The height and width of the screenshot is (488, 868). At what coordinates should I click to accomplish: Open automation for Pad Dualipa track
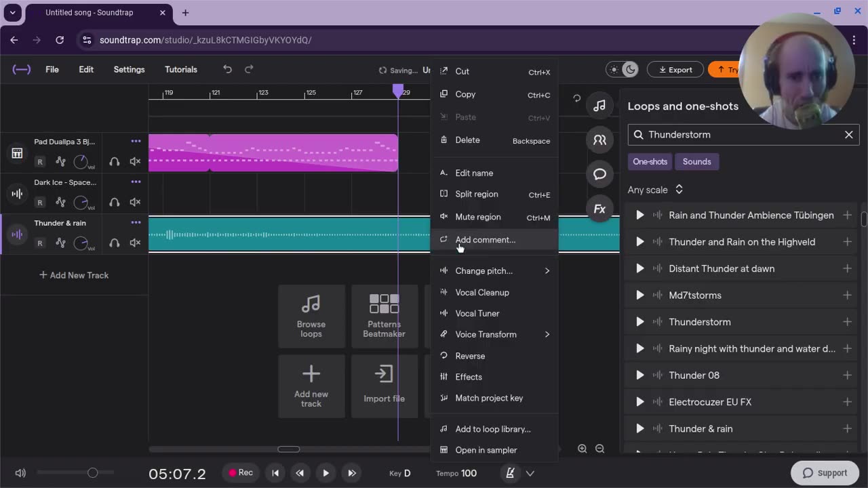point(60,161)
